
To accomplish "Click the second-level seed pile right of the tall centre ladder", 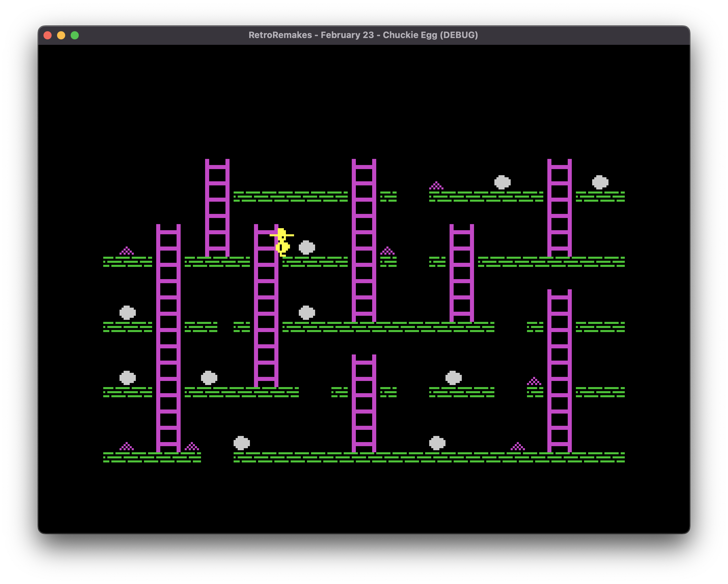I will point(387,251).
